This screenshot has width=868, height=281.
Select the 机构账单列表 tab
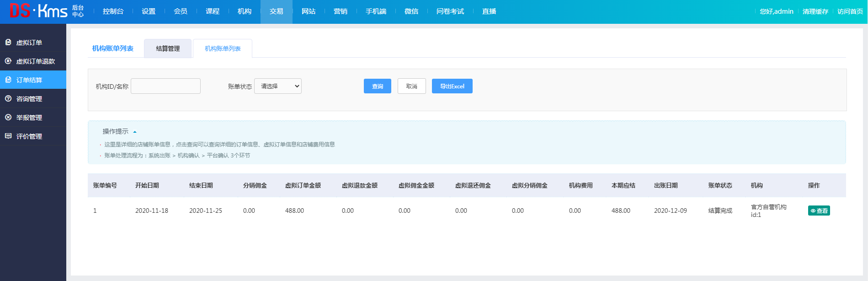223,49
